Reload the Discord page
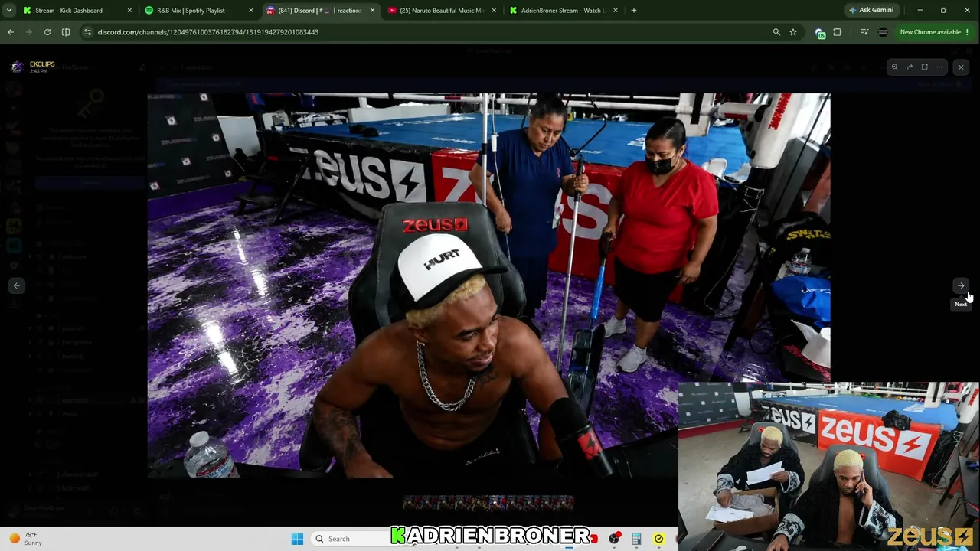The width and height of the screenshot is (980, 551). 47,32
